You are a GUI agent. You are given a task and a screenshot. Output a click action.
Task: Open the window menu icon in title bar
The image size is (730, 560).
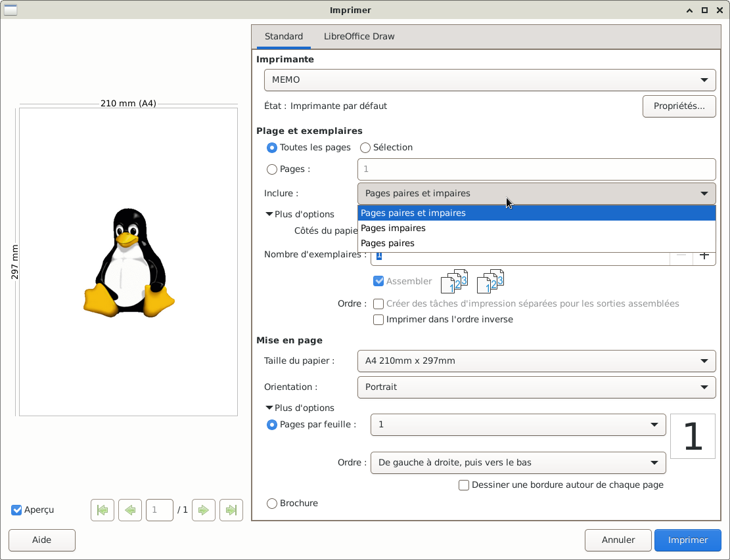point(11,10)
